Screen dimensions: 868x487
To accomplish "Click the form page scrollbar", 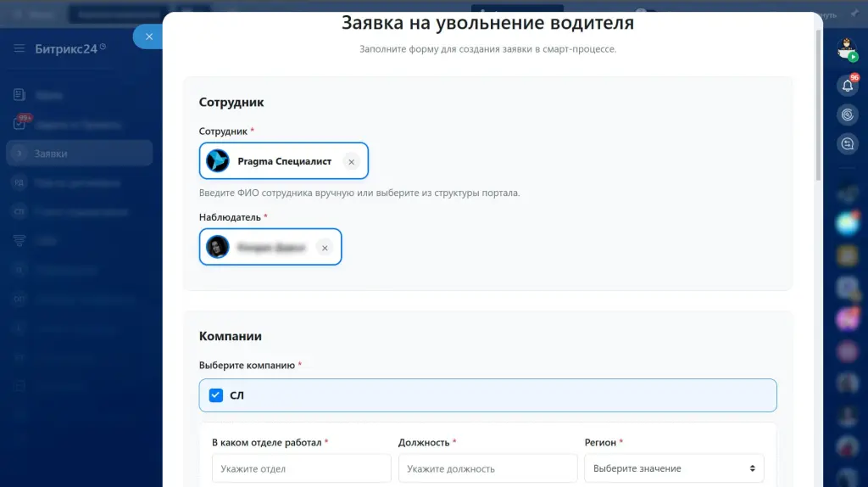I will pos(818,105).
